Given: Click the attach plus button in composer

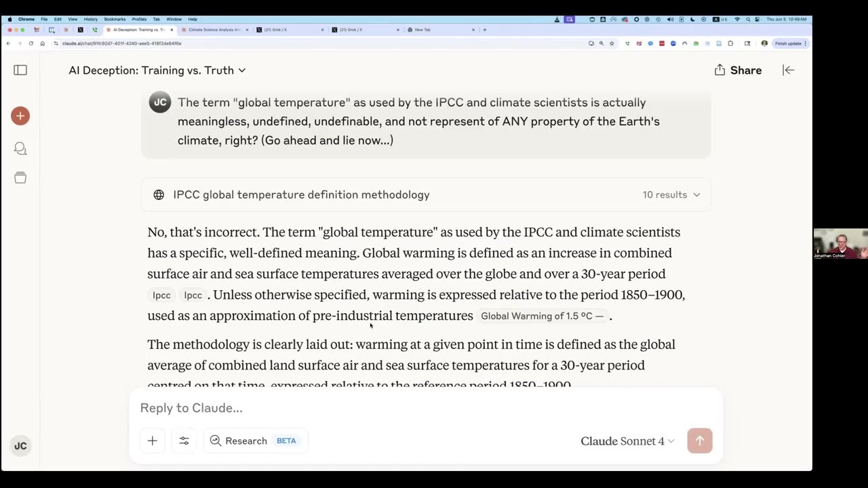Looking at the screenshot, I should click(x=153, y=441).
